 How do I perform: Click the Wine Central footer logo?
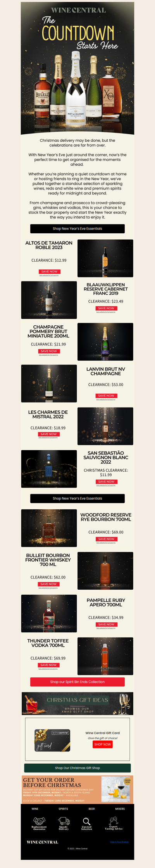(x=42, y=842)
